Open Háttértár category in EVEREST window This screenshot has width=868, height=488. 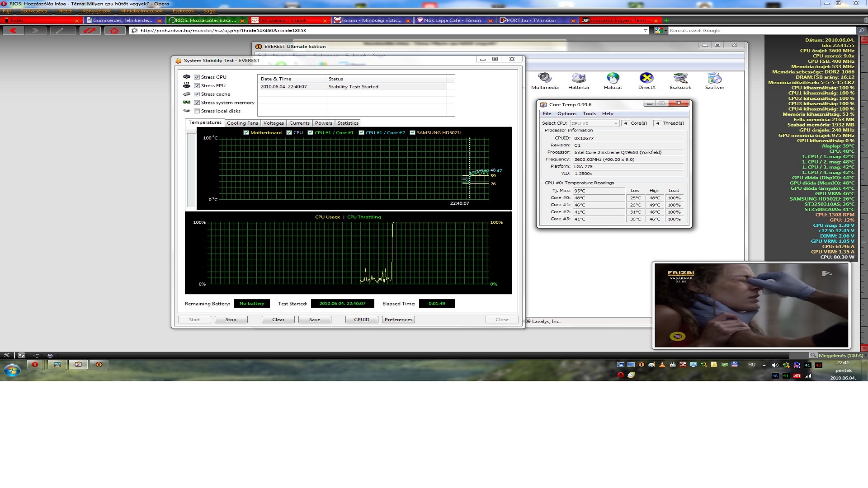click(579, 81)
